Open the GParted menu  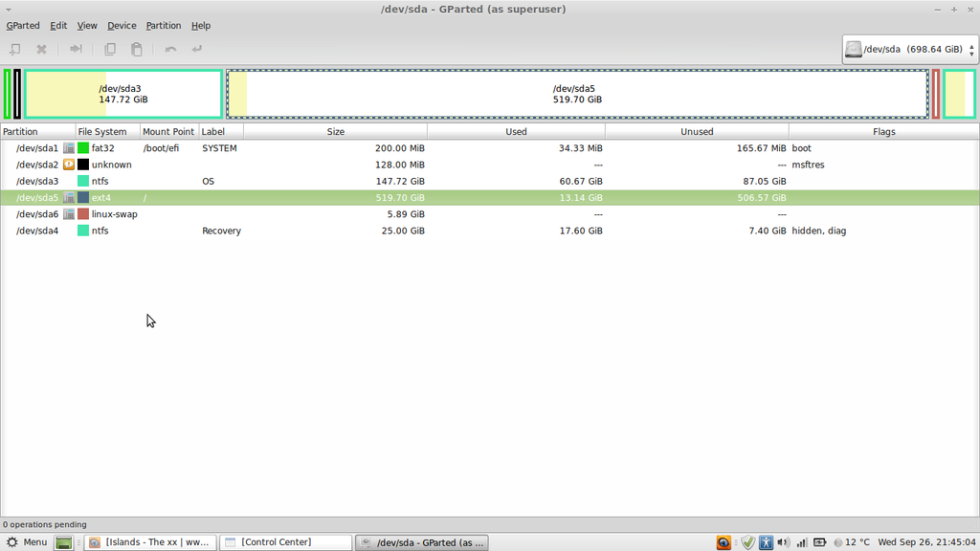[23, 26]
